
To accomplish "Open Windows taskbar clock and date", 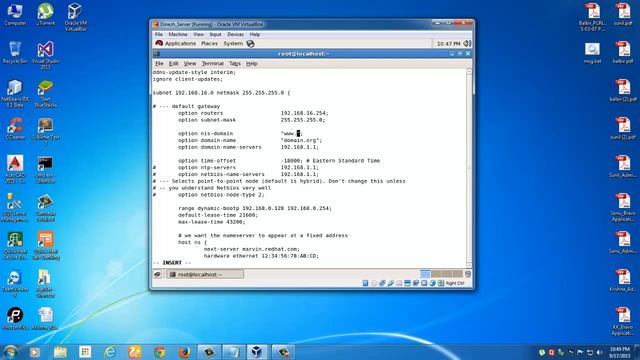I will [620, 352].
